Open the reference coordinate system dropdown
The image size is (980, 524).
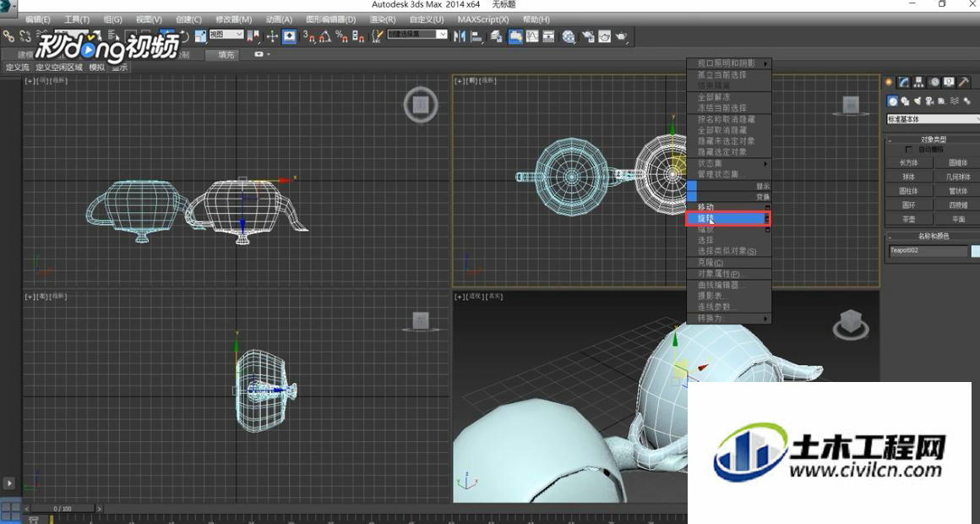click(x=226, y=35)
